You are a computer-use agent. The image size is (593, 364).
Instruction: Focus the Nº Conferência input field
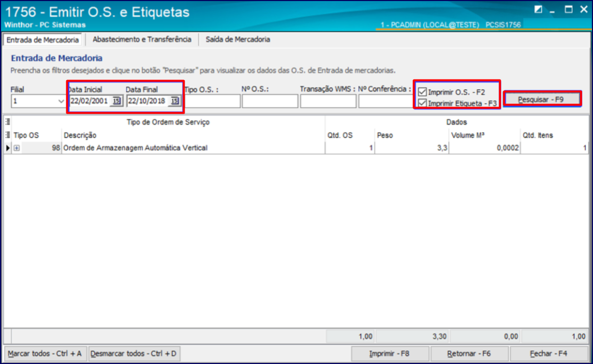pyautogui.click(x=386, y=101)
